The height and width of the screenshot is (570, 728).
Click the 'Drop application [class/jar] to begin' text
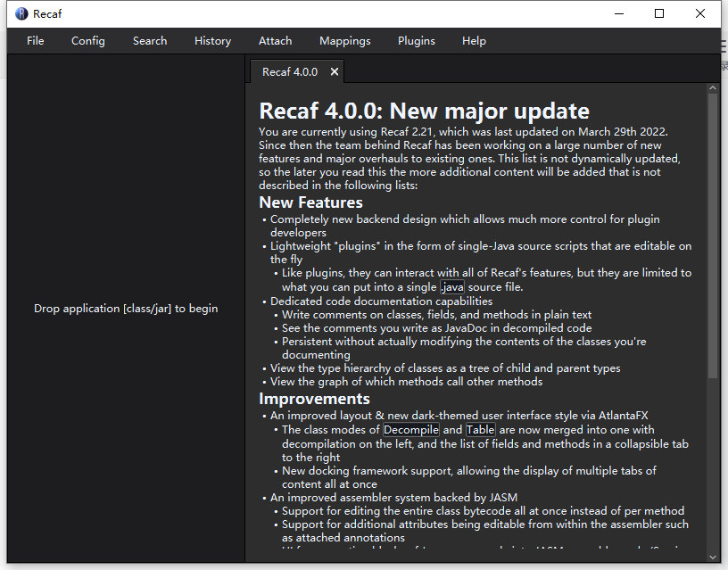(126, 309)
